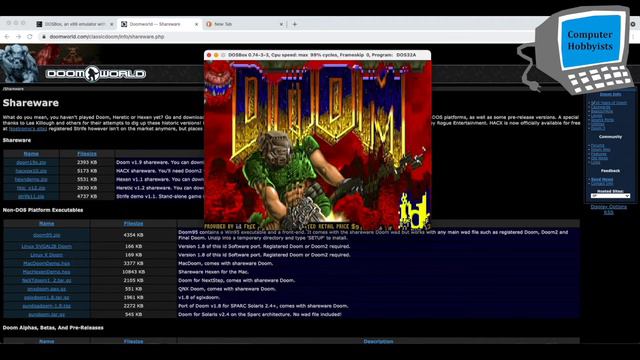Open Linux X Doom link
Viewport: 640px width, 360px height.
tap(47, 255)
